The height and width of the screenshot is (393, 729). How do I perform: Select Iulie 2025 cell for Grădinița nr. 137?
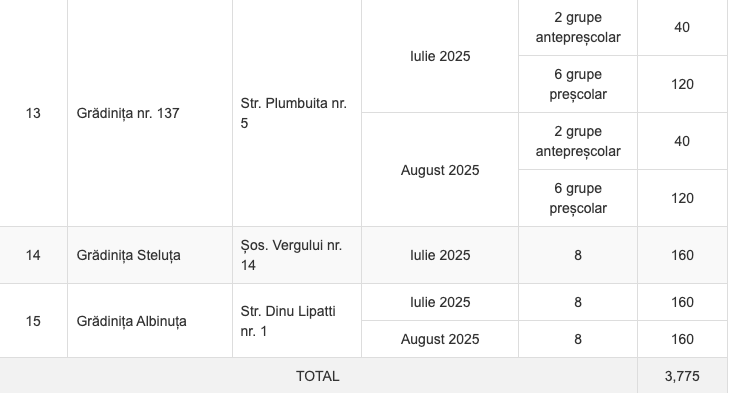pyautogui.click(x=440, y=56)
